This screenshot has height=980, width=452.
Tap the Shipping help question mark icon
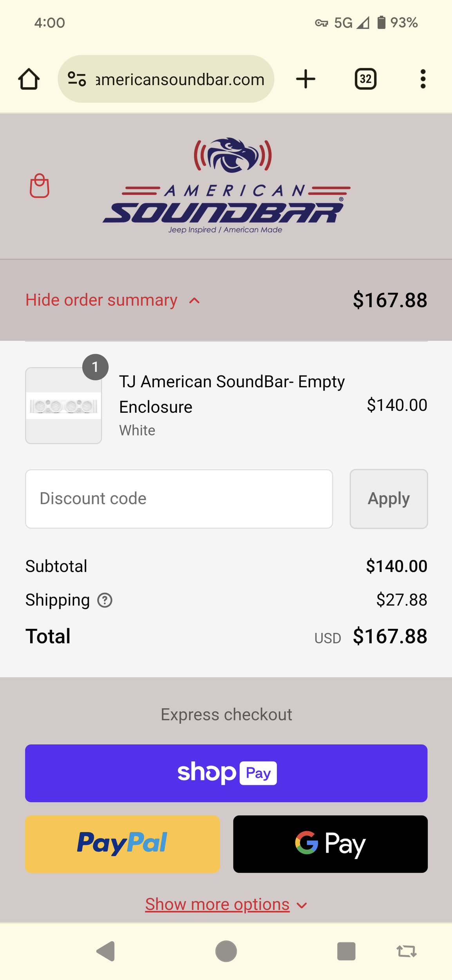pyautogui.click(x=105, y=600)
